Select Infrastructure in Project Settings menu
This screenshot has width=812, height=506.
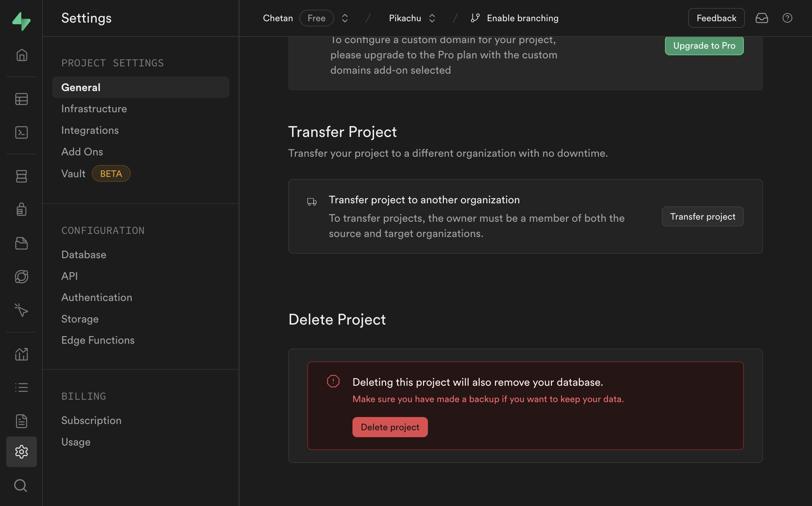coord(94,109)
